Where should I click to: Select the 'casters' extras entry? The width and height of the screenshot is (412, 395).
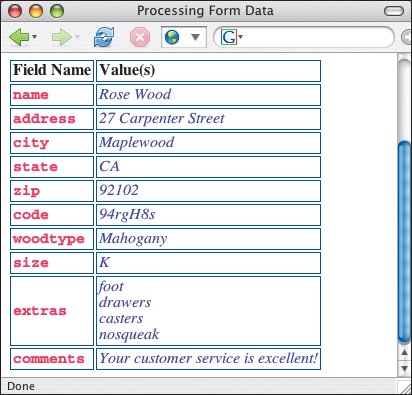click(x=121, y=319)
